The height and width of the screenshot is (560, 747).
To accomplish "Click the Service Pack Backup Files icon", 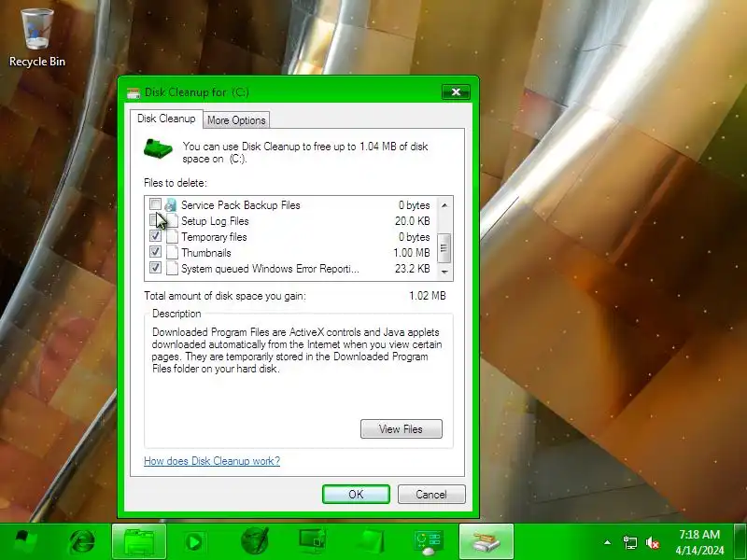I will [x=171, y=205].
